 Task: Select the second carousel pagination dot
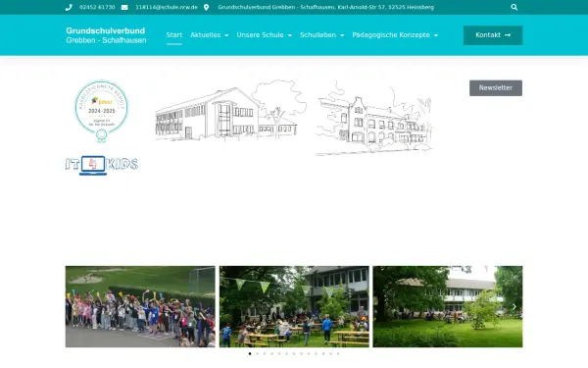coord(257,353)
